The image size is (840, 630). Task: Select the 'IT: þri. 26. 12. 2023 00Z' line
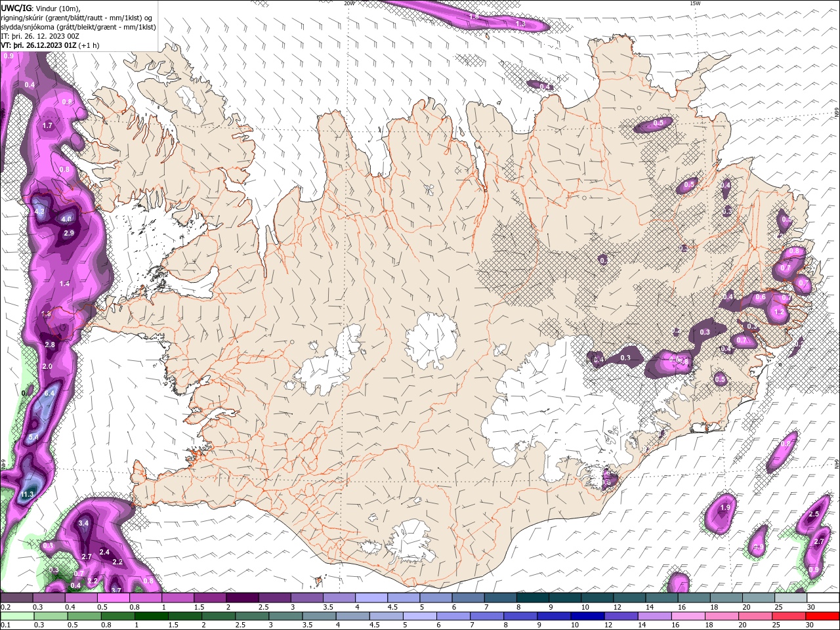point(41,36)
